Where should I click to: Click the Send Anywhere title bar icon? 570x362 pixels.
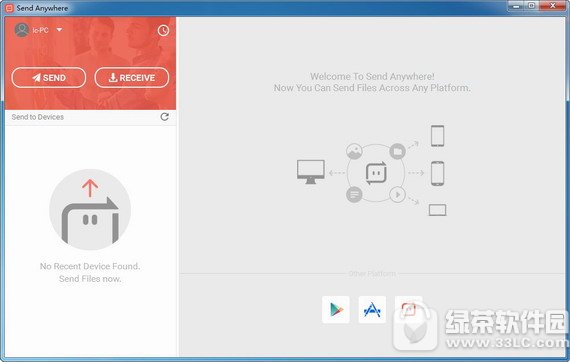pos(9,8)
